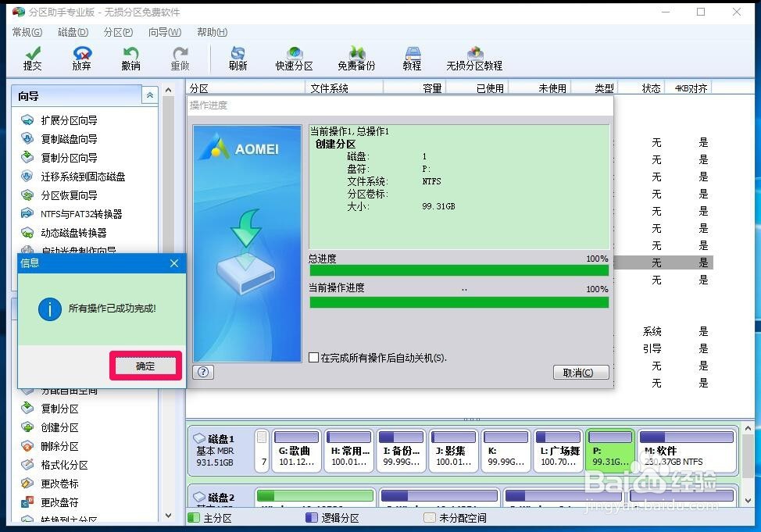Viewport: 761px width, 532px height.
Task: Select 更改盘符 in partition operations
Action: point(50,502)
